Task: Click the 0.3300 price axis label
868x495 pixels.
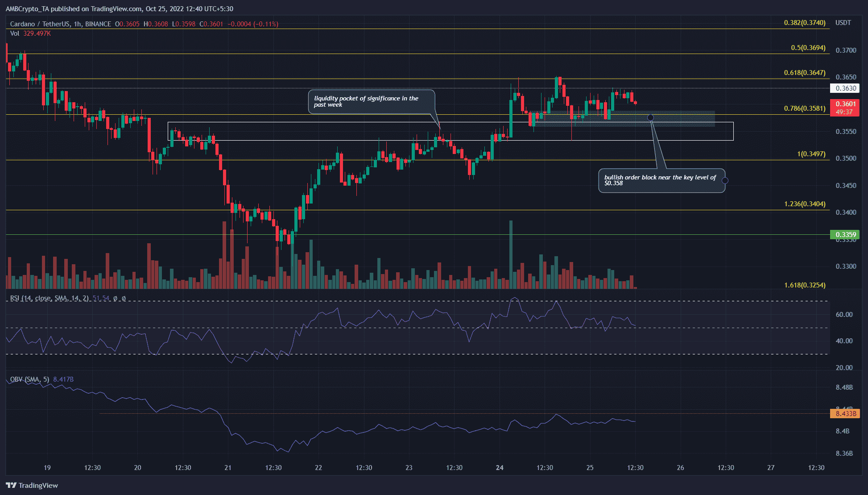Action: [x=846, y=266]
